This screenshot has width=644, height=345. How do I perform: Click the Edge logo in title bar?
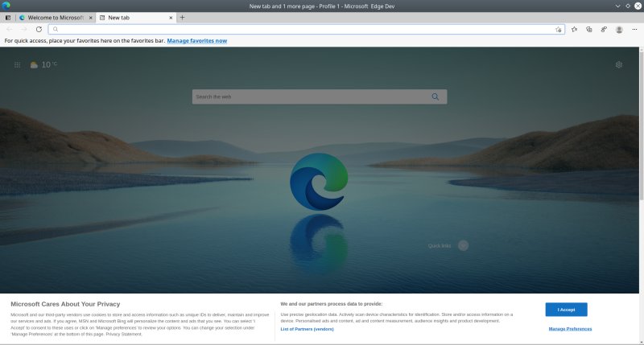6,6
